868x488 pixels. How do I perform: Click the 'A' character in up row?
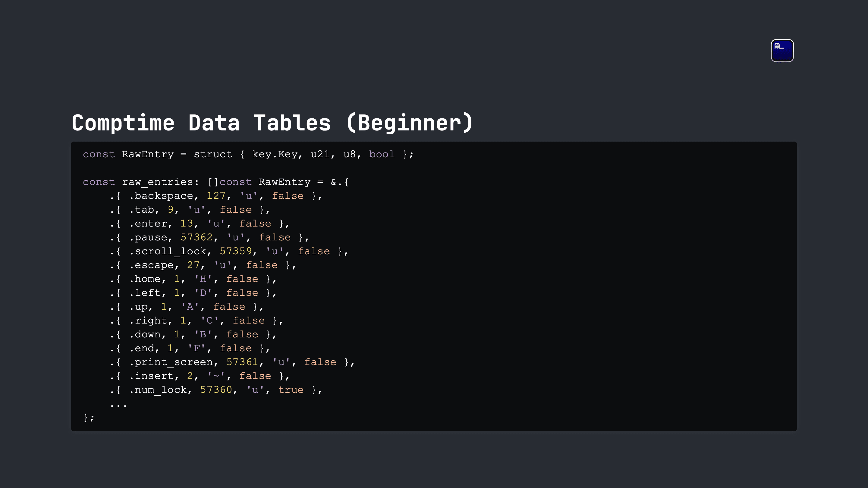click(x=190, y=306)
